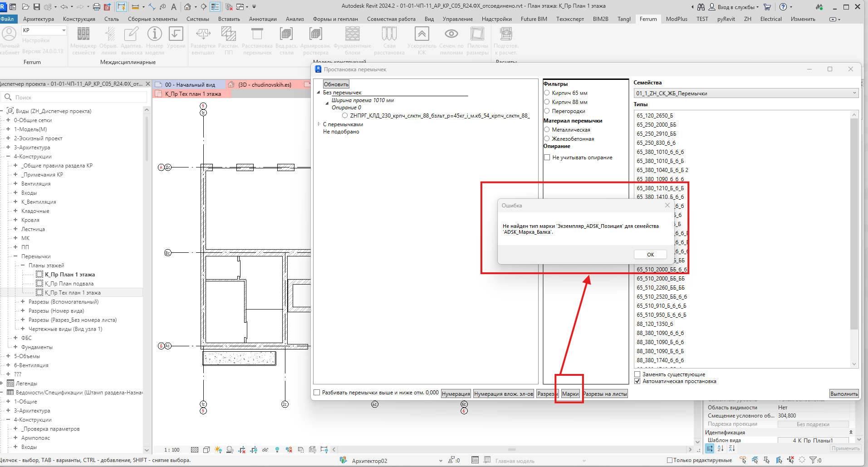868x467 pixels.
Task: Expand the Фундаменты node in project browser
Action: pyautogui.click(x=15, y=347)
